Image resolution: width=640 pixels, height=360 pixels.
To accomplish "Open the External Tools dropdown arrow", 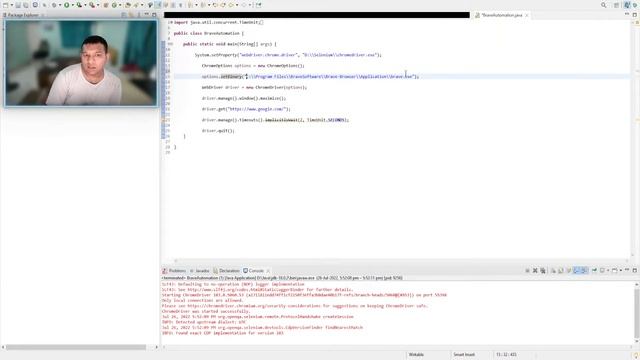I will tap(98, 5).
